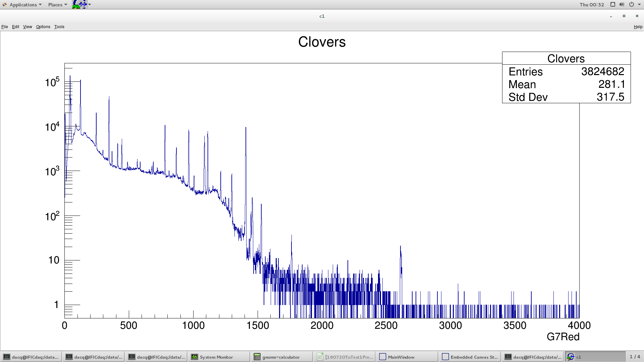The height and width of the screenshot is (362, 644).
Task: Click the volume speaker icon
Action: point(622,5)
